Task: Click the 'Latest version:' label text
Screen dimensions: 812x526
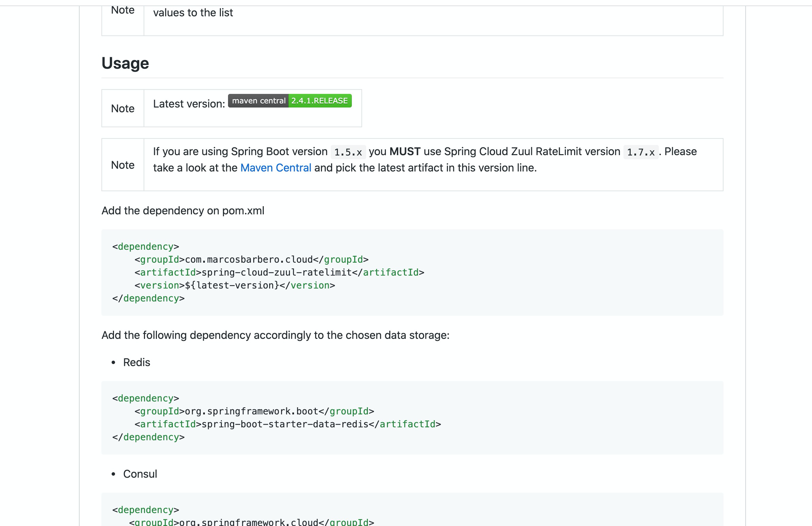Action: coord(189,104)
